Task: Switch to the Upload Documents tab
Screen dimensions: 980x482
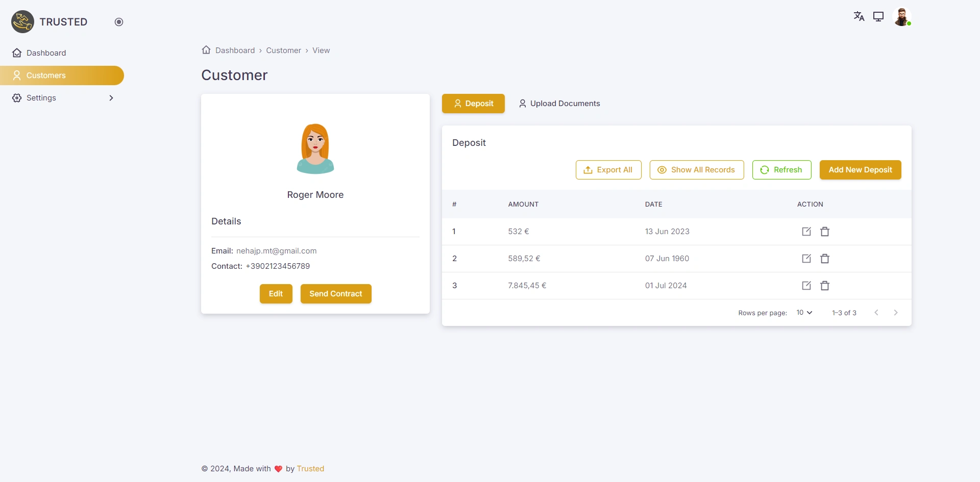Action: (559, 104)
